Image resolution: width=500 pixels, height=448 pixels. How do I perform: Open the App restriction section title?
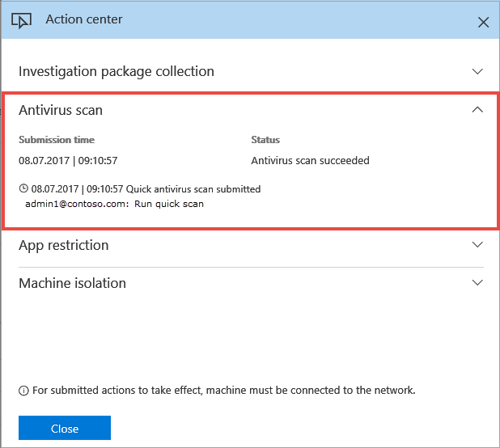(x=63, y=245)
